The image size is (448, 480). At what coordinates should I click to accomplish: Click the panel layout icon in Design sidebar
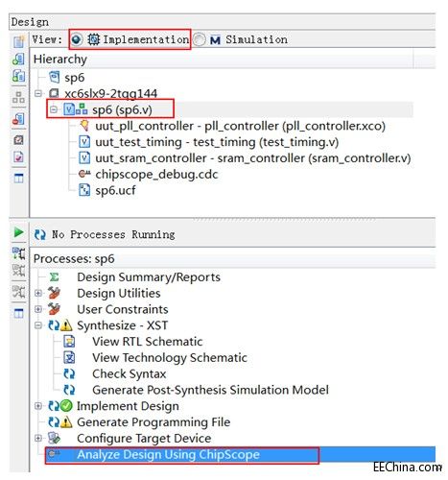pos(18,178)
